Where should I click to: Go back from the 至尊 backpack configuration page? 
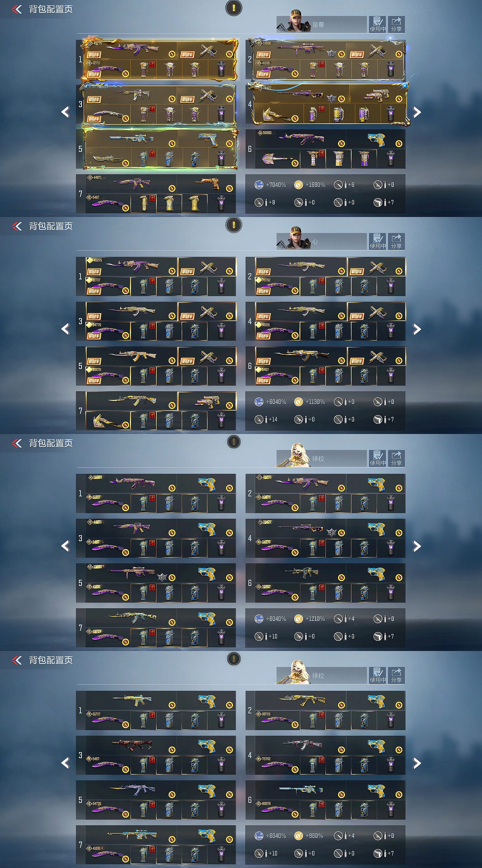(17, 9)
